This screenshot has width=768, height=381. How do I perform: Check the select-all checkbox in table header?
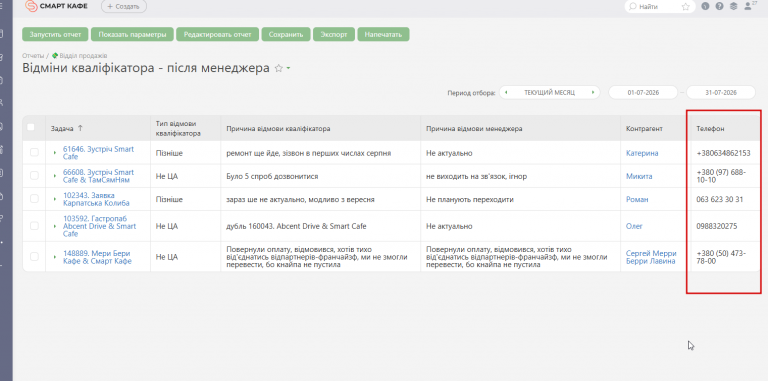tap(31, 127)
